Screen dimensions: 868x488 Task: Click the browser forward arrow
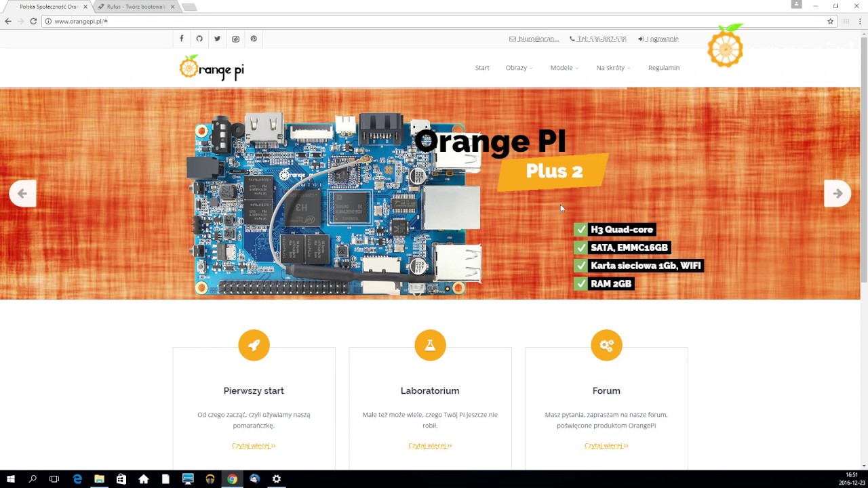(x=20, y=21)
